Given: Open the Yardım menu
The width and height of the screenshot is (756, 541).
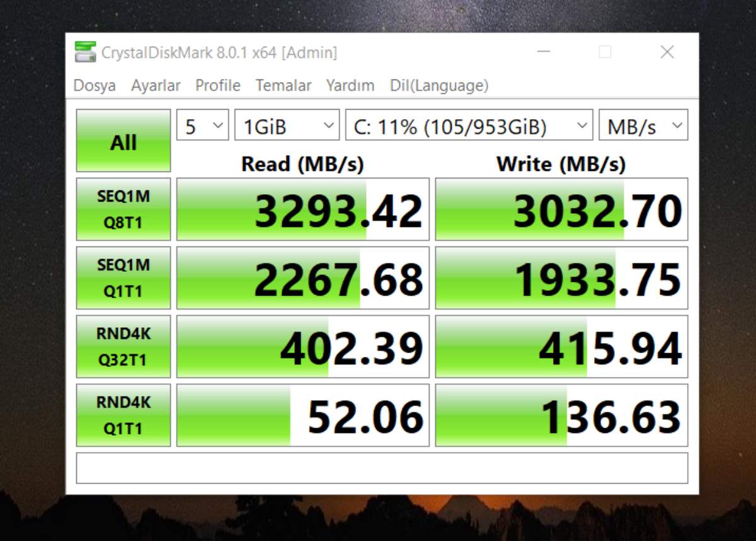Looking at the screenshot, I should point(350,86).
